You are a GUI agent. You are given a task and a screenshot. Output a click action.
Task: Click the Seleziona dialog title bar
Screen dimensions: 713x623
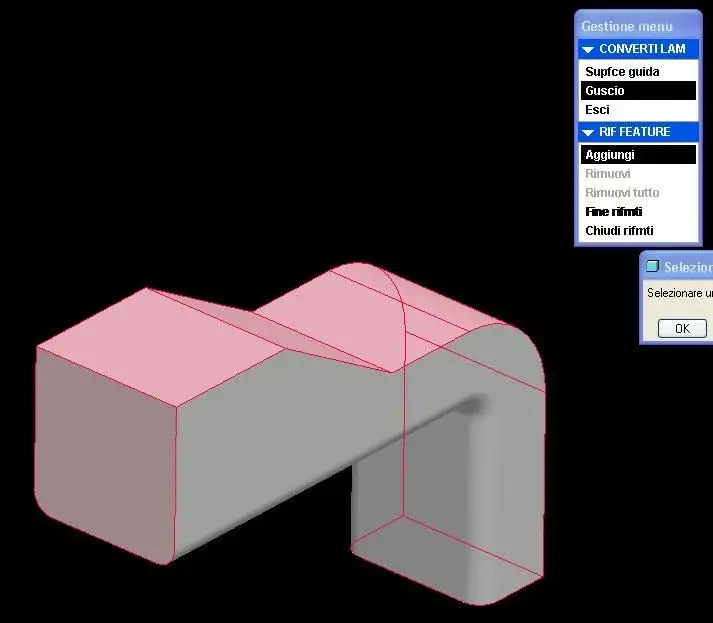click(688, 267)
